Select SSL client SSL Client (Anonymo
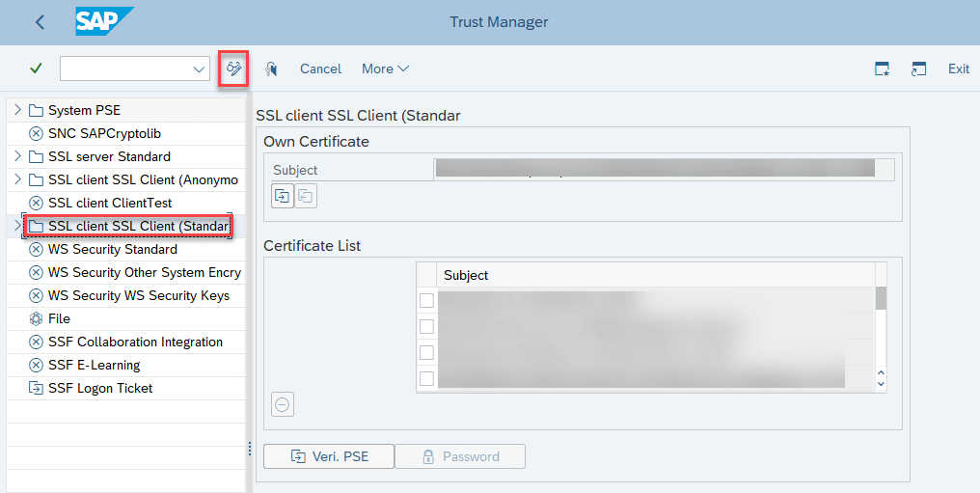Viewport: 980px width, 493px height. (143, 180)
